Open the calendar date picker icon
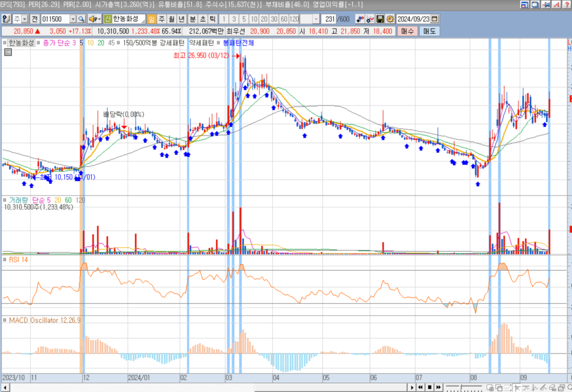 point(435,19)
